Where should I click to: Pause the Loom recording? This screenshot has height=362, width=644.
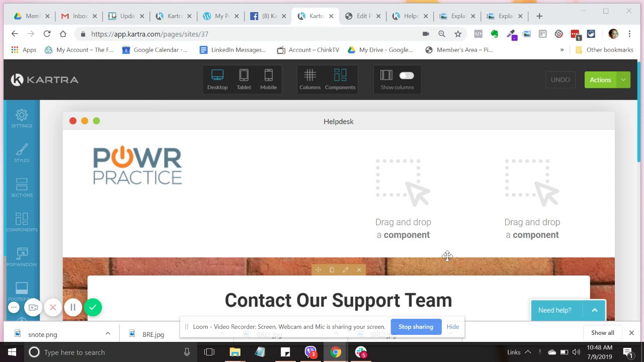[x=73, y=307]
